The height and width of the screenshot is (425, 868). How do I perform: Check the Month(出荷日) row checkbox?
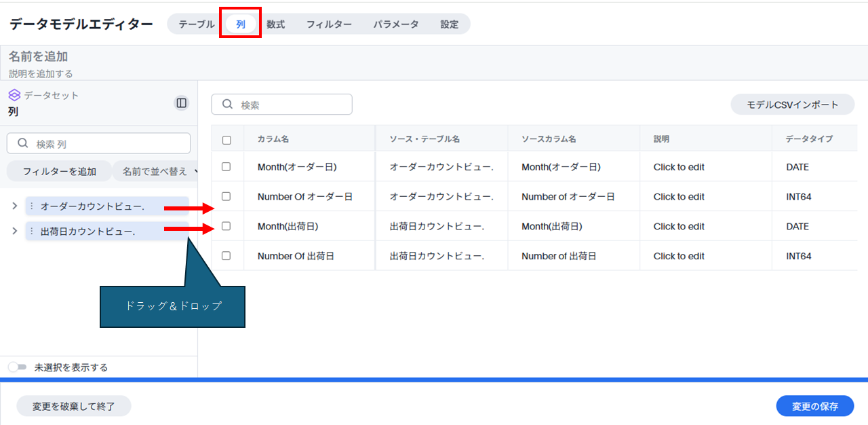226,226
